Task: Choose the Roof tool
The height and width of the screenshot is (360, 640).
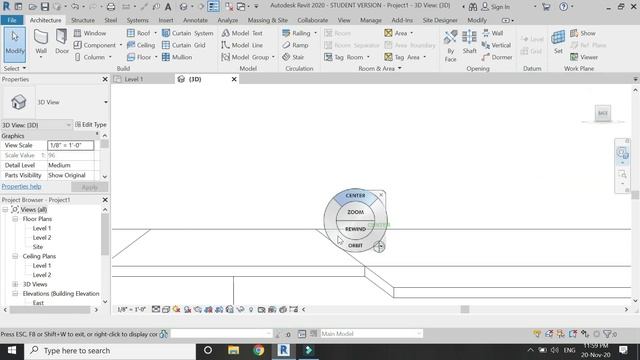Action: point(139,33)
